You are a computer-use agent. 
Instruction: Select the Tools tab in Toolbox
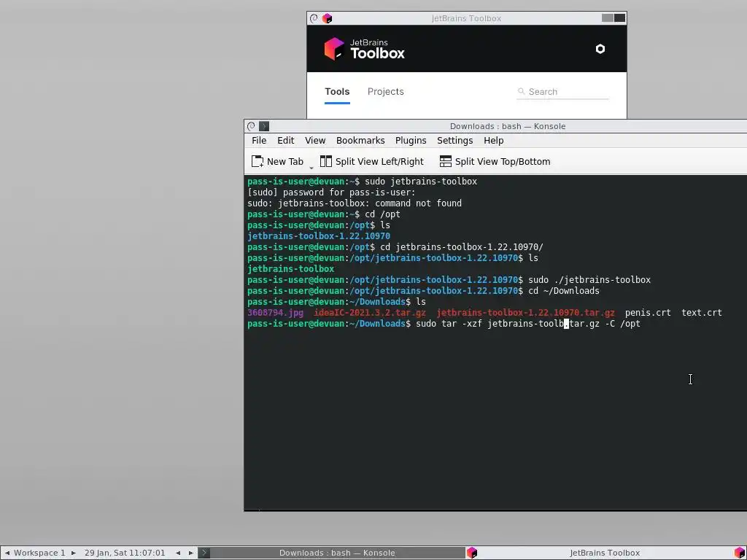337,91
